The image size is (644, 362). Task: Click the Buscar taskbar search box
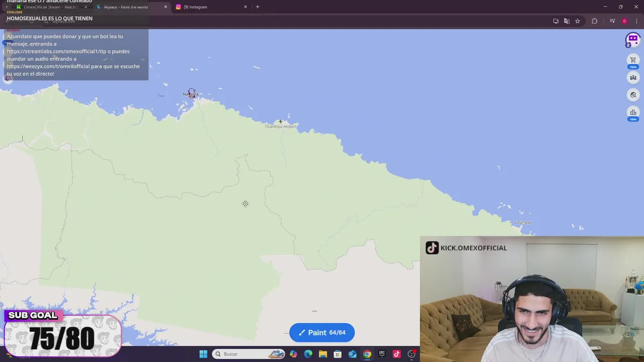pyautogui.click(x=250, y=354)
